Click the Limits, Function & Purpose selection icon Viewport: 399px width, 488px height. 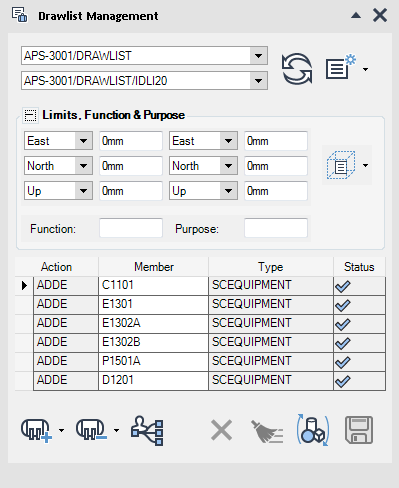click(30, 115)
